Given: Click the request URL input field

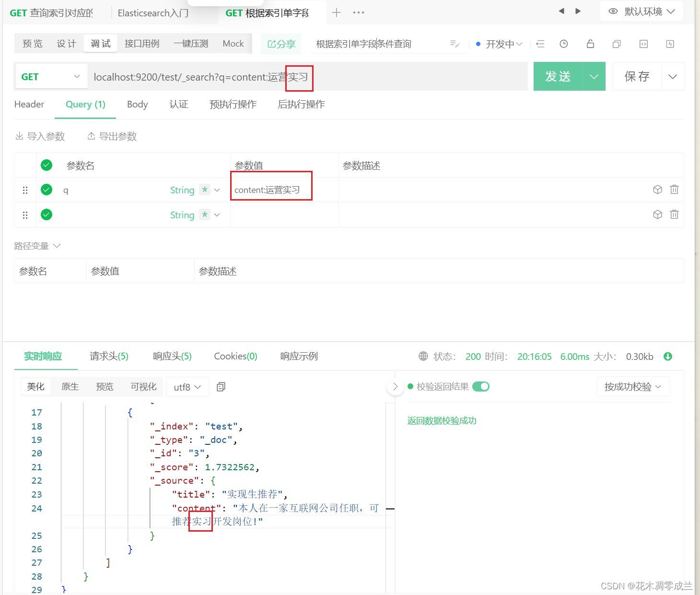Looking at the screenshot, I should pos(307,77).
